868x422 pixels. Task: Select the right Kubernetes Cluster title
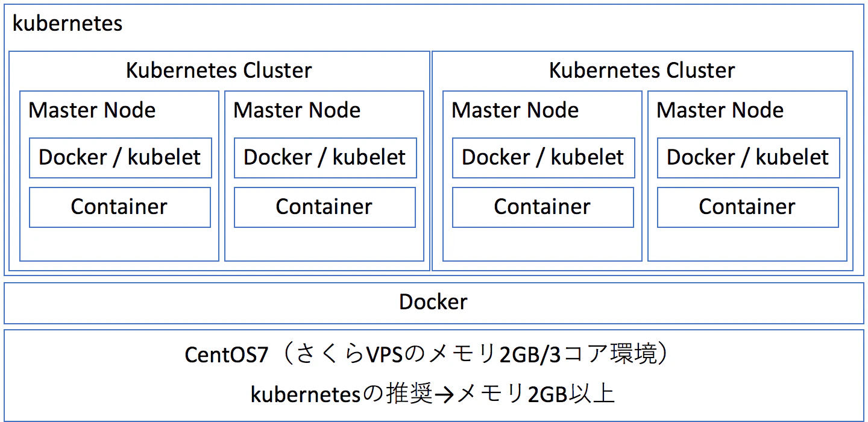tap(642, 71)
